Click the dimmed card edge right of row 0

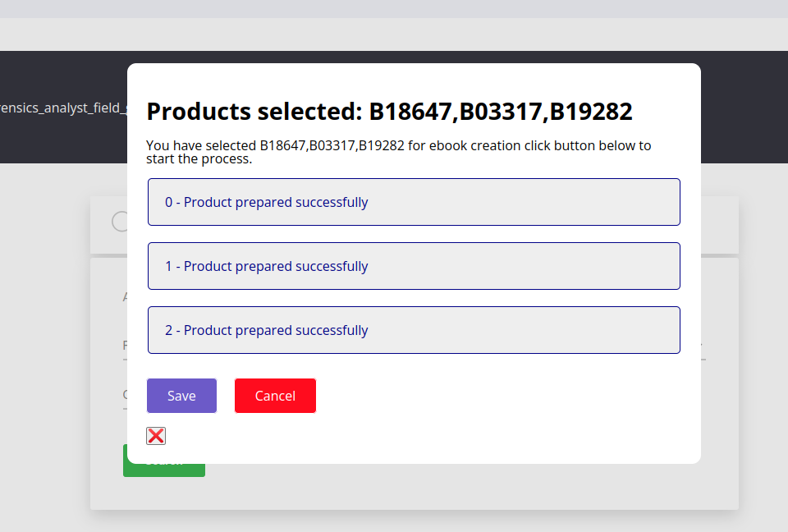click(x=720, y=224)
